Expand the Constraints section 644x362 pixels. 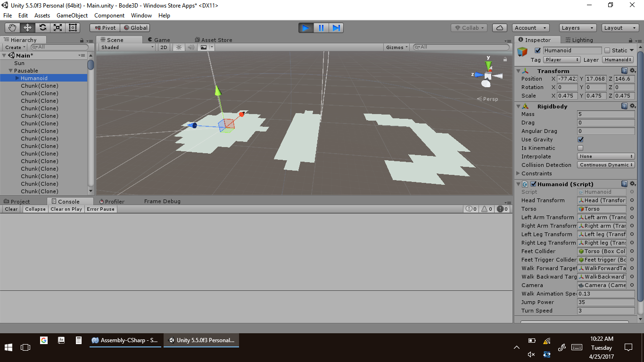click(x=519, y=173)
